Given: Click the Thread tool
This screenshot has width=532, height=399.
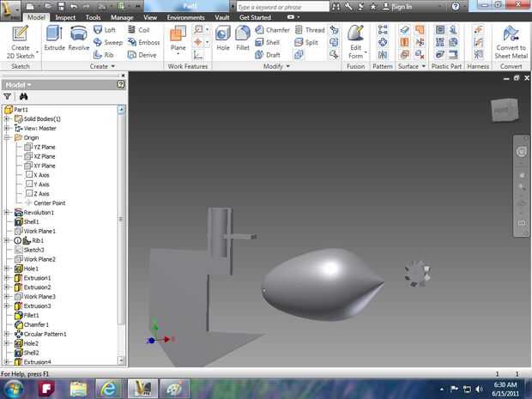Looking at the screenshot, I should point(310,30).
